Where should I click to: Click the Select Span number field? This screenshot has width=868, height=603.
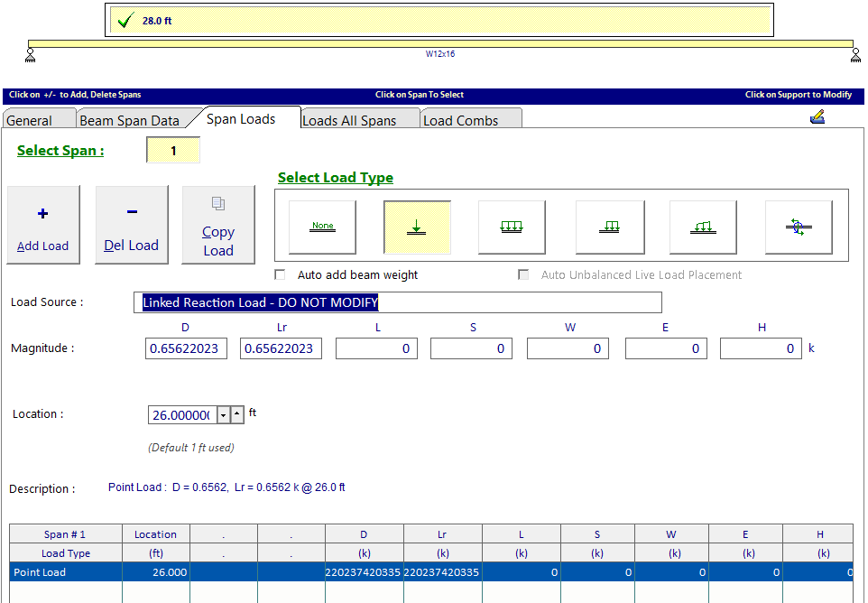tap(173, 151)
